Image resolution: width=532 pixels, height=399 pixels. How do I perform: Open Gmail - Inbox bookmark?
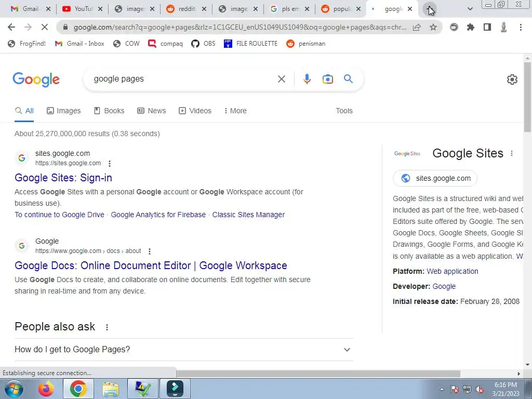(79, 44)
